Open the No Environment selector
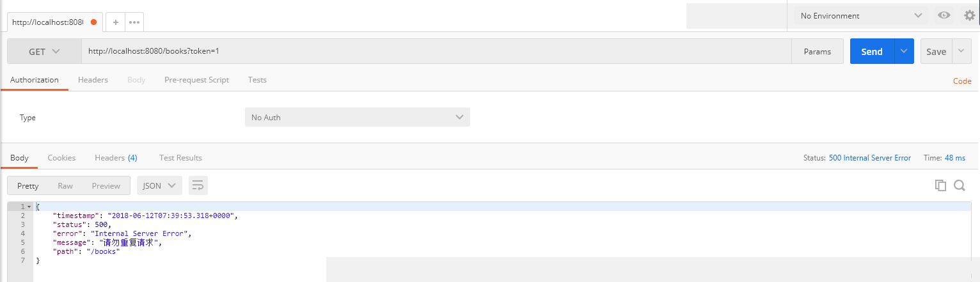980x282 pixels. pyautogui.click(x=860, y=15)
